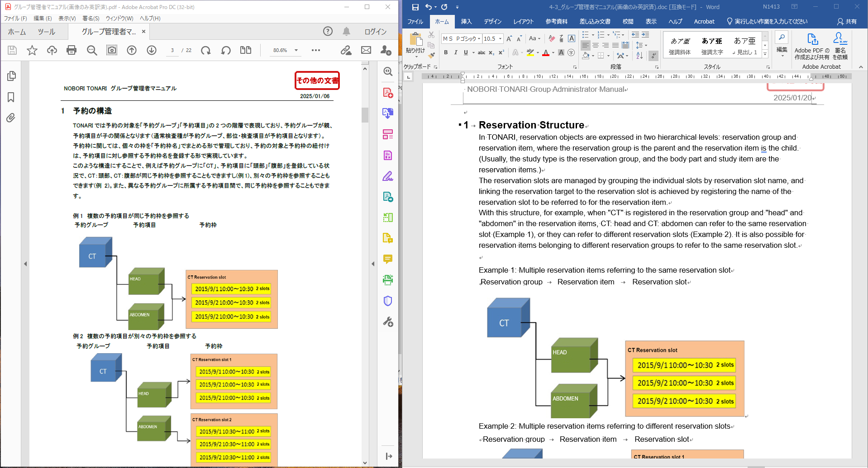Click Acrobat document vertical scrollbar thumb
This screenshot has width=868, height=468.
tap(365, 115)
